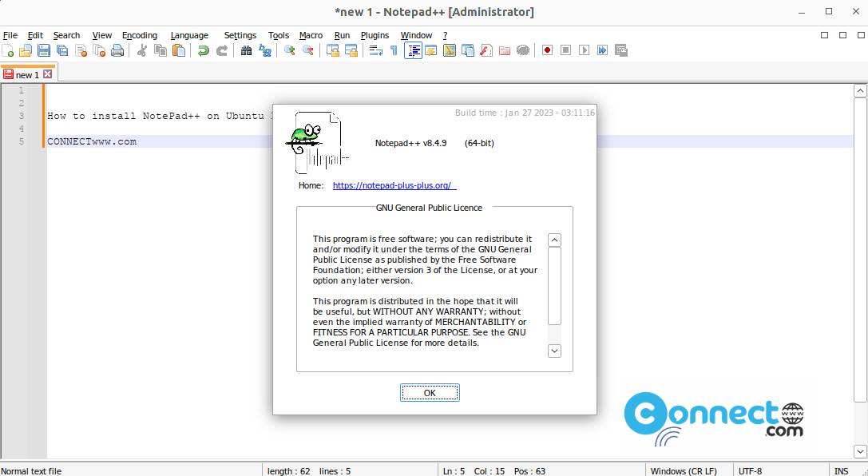The image size is (868, 476).
Task: Click line number 3 in margin
Action: coord(22,116)
